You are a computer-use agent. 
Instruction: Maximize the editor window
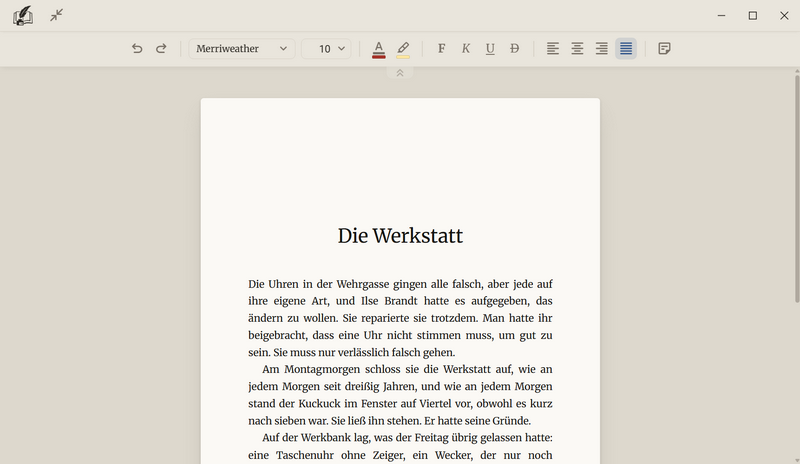(x=753, y=16)
